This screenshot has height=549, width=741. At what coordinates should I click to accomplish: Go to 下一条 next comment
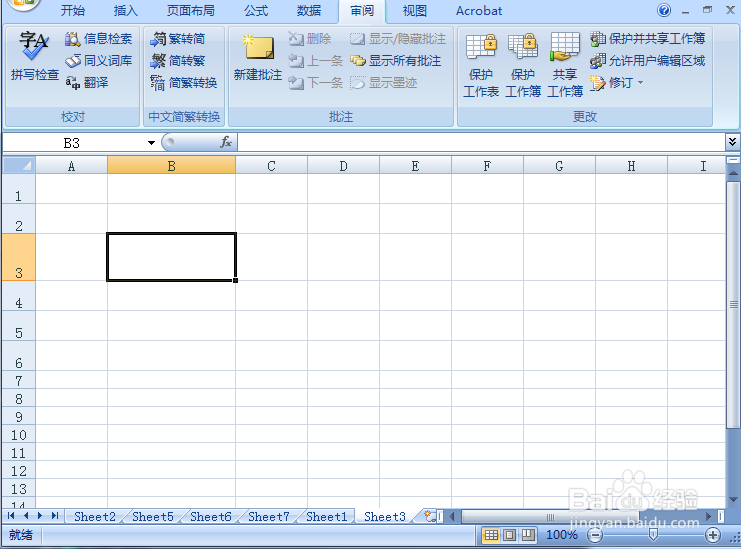(315, 83)
